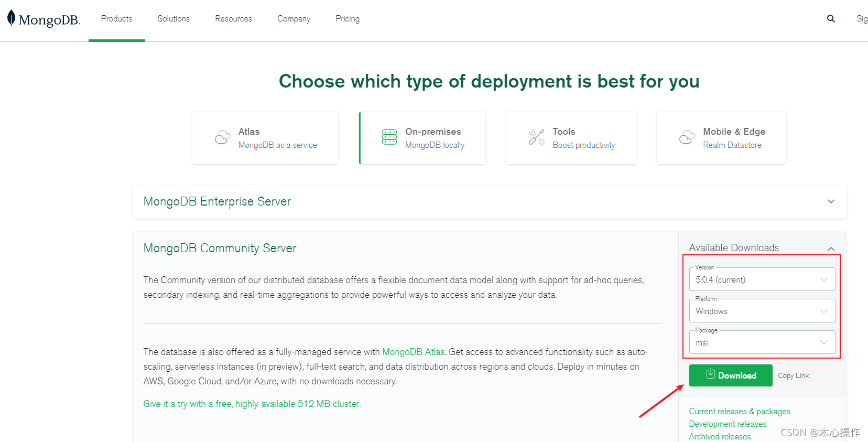Open the MongoDB Atlas link in paragraph
The height and width of the screenshot is (442, 868).
pyautogui.click(x=413, y=352)
